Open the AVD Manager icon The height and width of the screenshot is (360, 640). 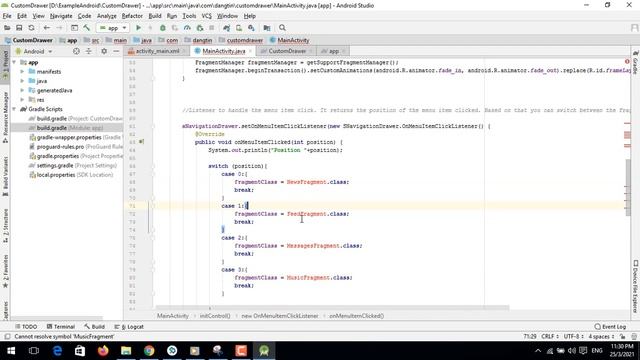(x=239, y=28)
